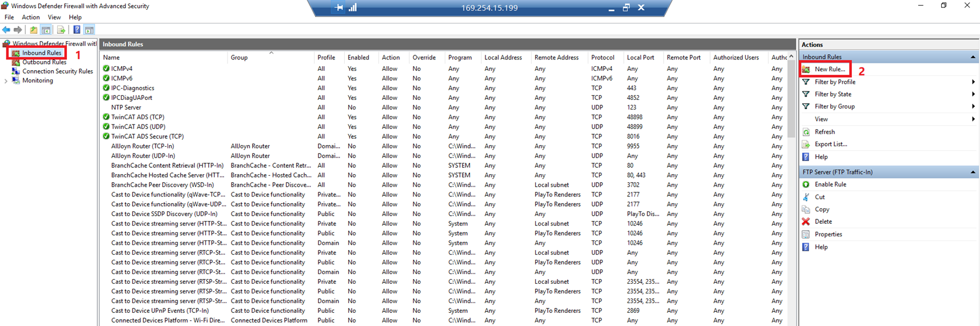980x326 pixels.
Task: Click the red X Delete icon
Action: pos(806,222)
